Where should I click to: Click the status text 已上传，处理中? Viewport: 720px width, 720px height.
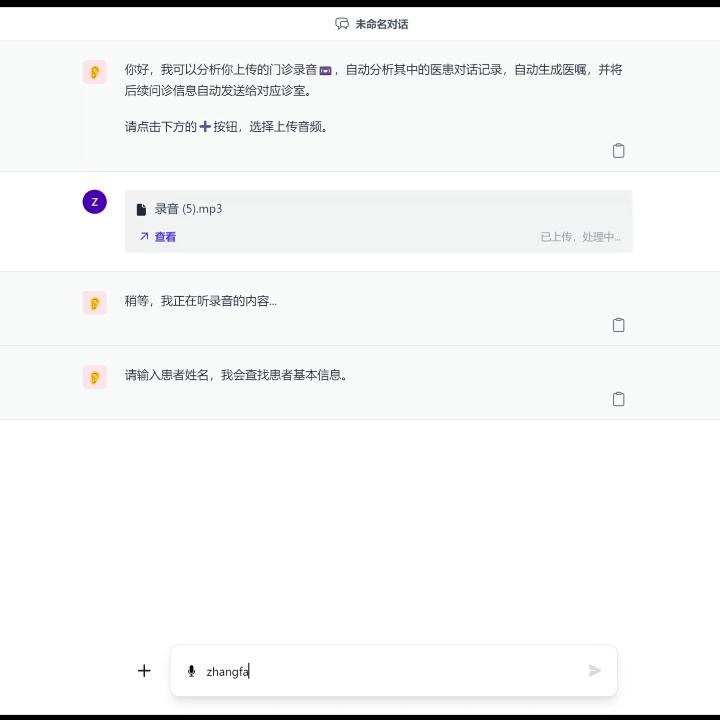[580, 237]
